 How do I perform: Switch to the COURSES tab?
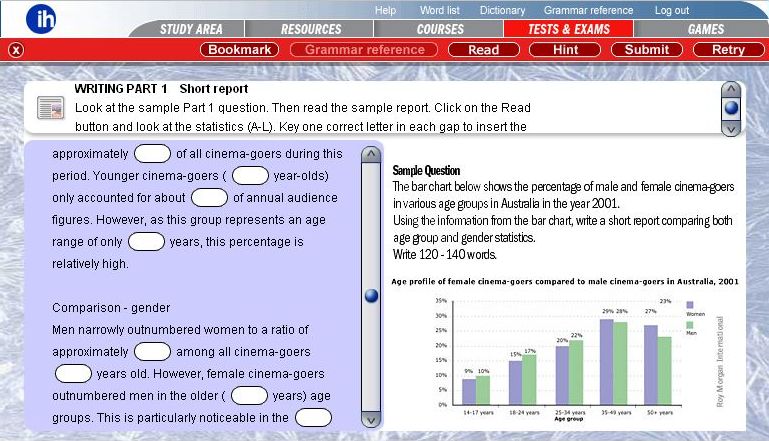(440, 29)
